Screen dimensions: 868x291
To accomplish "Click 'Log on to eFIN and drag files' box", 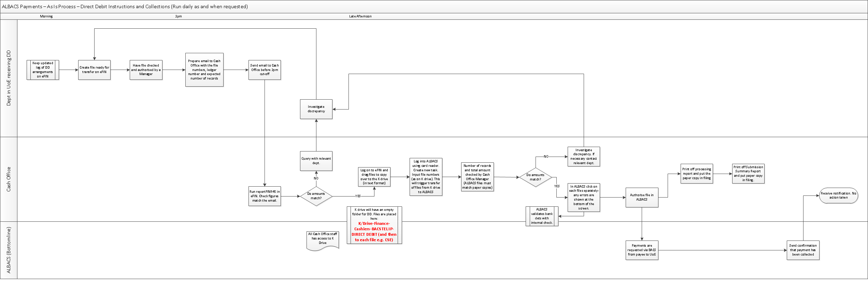I will [374, 177].
